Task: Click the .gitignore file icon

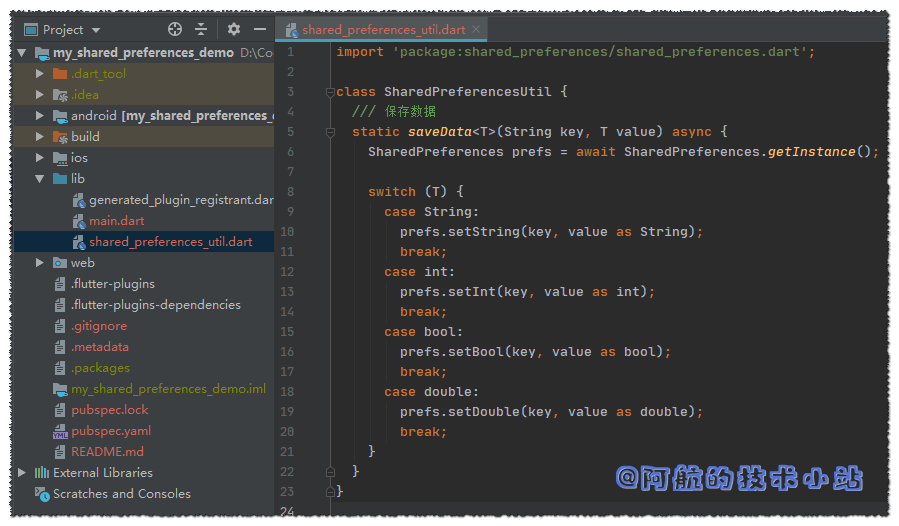Action: click(60, 326)
